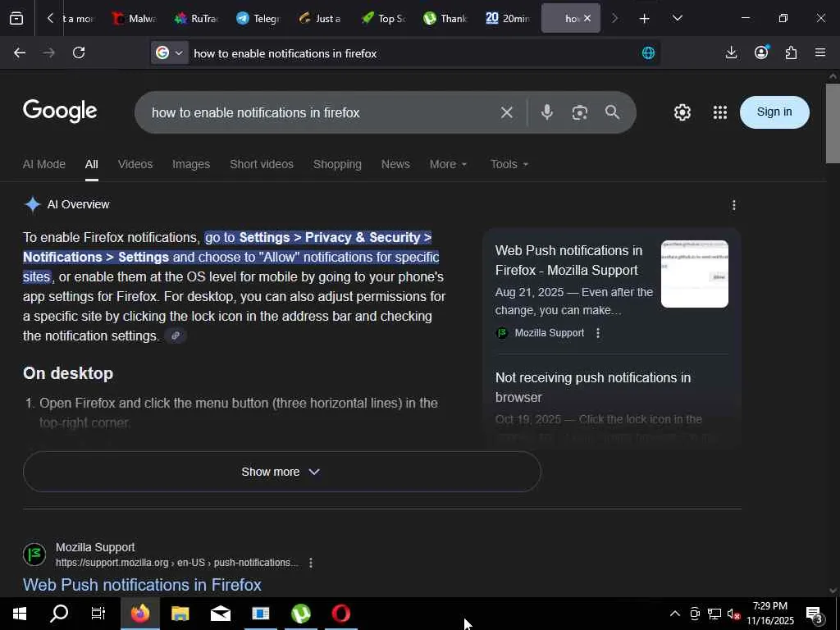Image resolution: width=840 pixels, height=630 pixels.
Task: Open the Extensions panel
Action: [x=792, y=52]
